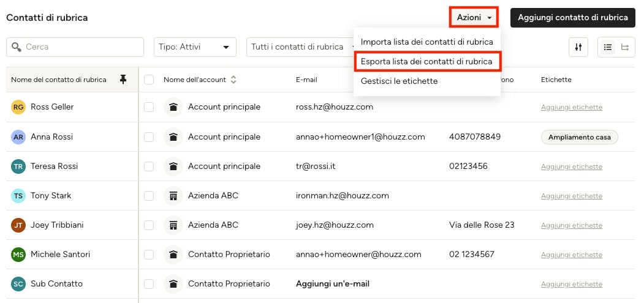This screenshot has height=303, width=644.
Task: Click house account icon in Michele Santori row
Action: pos(173,255)
